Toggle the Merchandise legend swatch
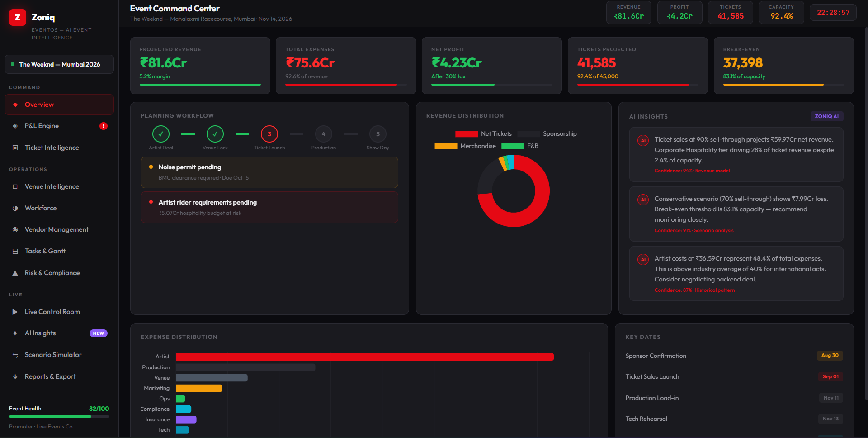 446,146
